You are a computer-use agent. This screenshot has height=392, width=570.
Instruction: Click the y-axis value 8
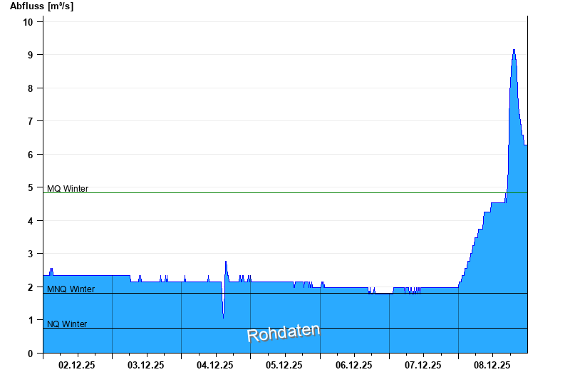click(x=31, y=88)
